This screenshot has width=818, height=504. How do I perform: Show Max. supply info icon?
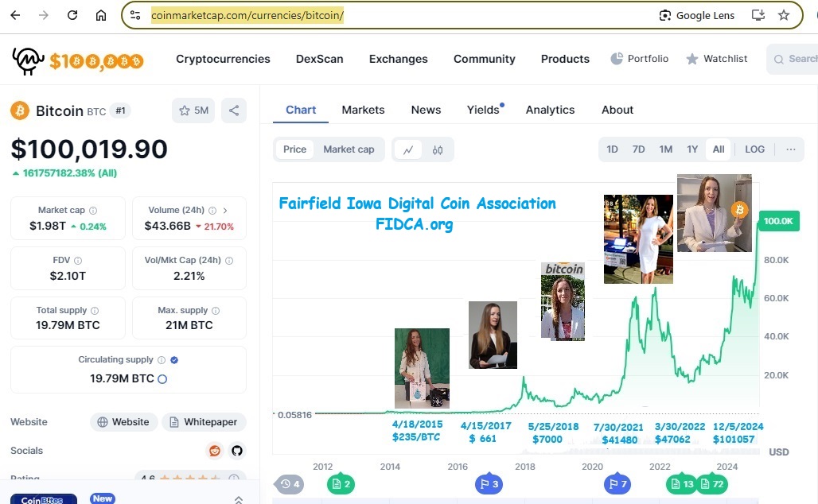(x=216, y=311)
